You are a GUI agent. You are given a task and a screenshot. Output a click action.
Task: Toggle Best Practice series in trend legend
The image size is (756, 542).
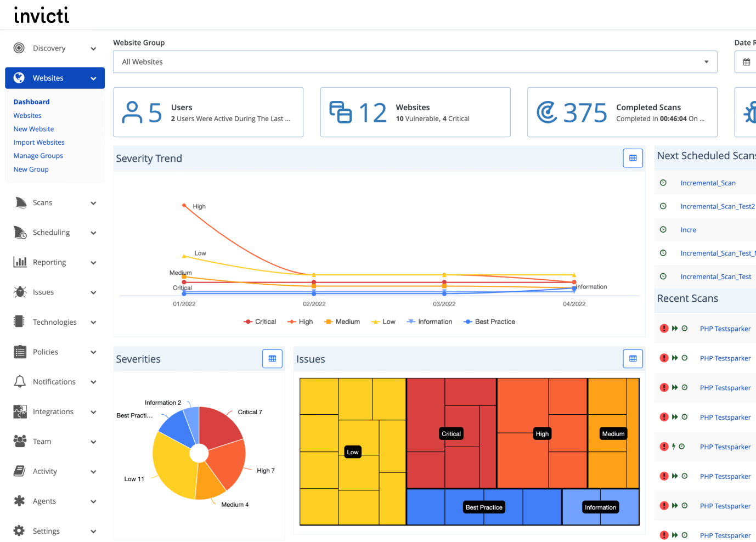pyautogui.click(x=489, y=321)
